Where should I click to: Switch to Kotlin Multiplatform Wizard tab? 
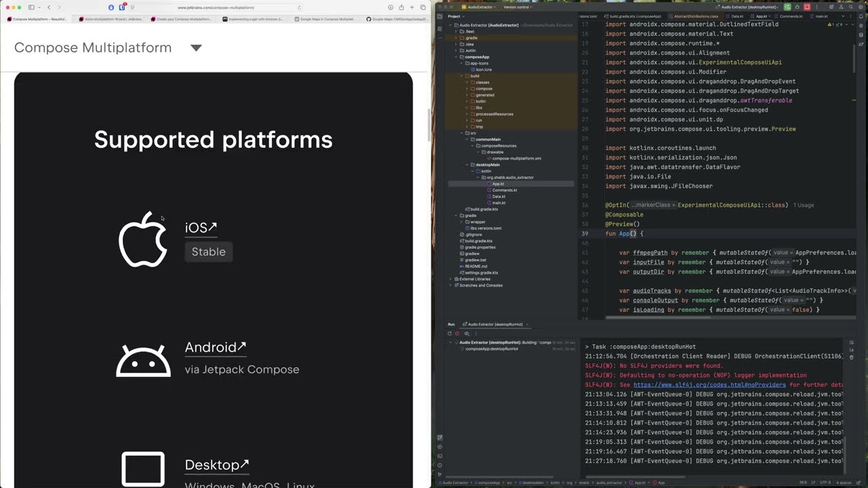pos(110,19)
